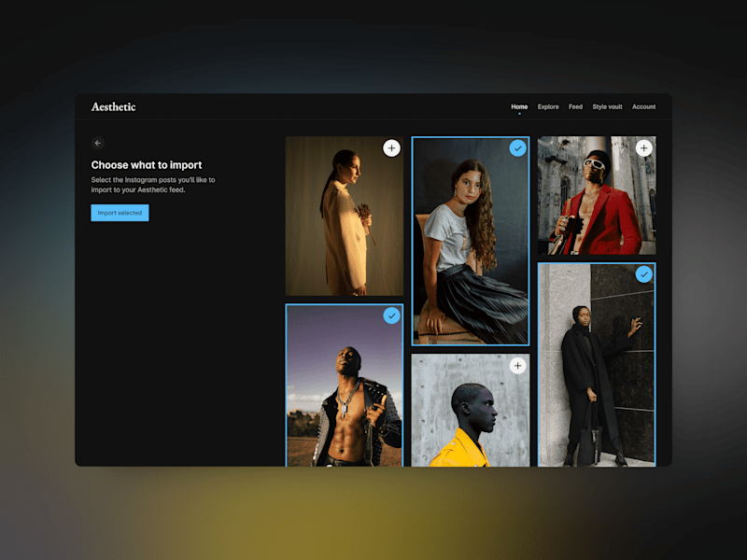The image size is (747, 560).
Task: Deselect the woman in black coat photo
Action: coord(643,274)
